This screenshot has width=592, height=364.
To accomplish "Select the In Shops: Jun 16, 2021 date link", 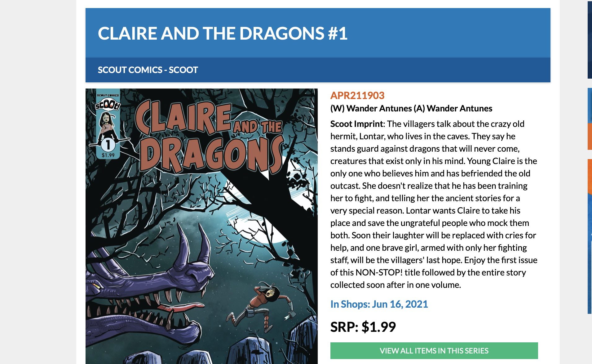I will point(379,304).
